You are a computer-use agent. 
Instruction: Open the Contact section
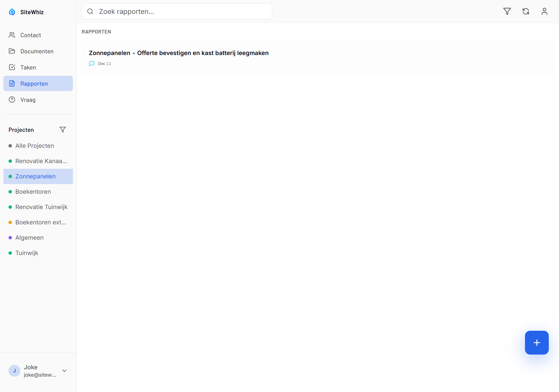[x=31, y=35]
